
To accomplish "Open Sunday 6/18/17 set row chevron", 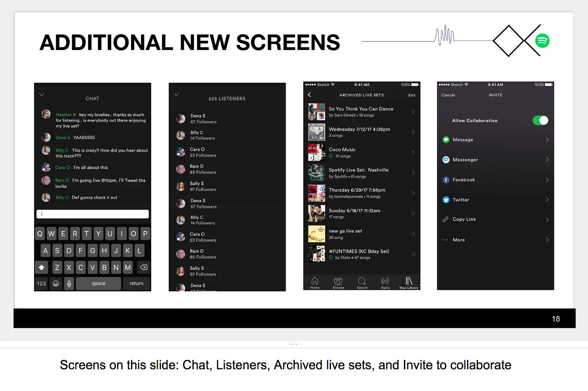I will click(413, 213).
